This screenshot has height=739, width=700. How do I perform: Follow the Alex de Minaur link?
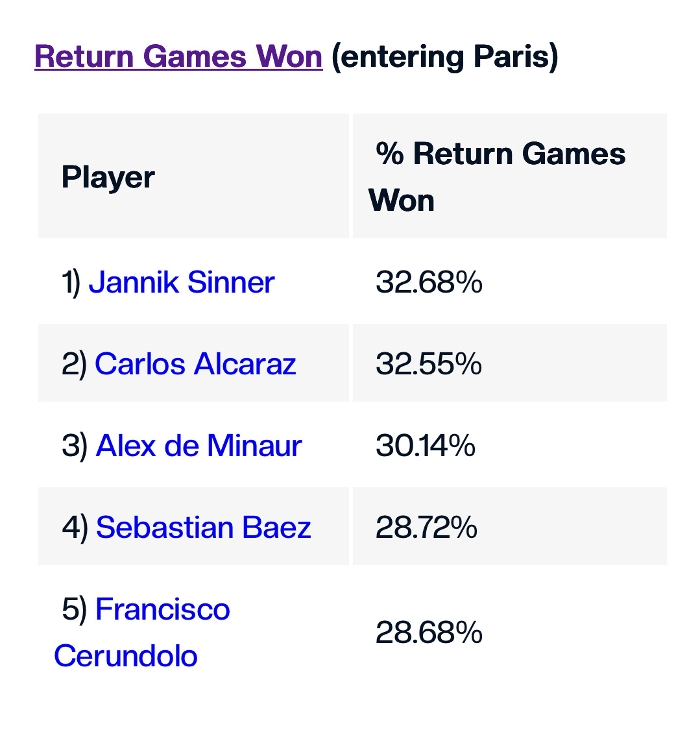click(x=199, y=446)
